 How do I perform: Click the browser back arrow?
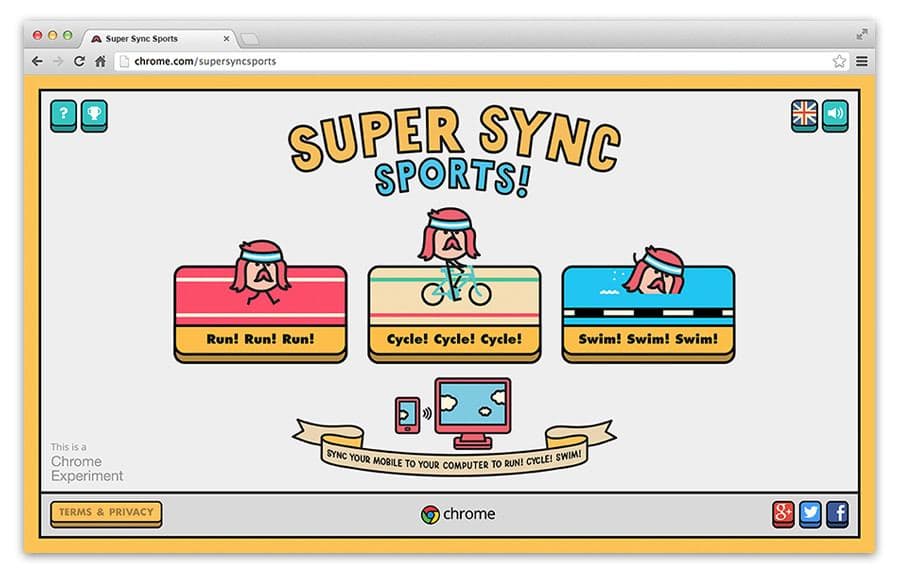[x=37, y=61]
